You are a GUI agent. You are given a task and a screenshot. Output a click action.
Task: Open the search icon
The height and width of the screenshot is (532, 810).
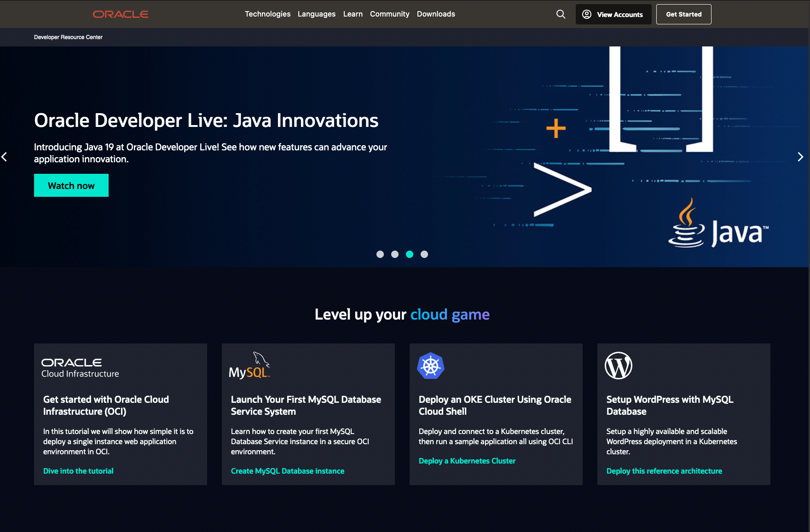(561, 14)
